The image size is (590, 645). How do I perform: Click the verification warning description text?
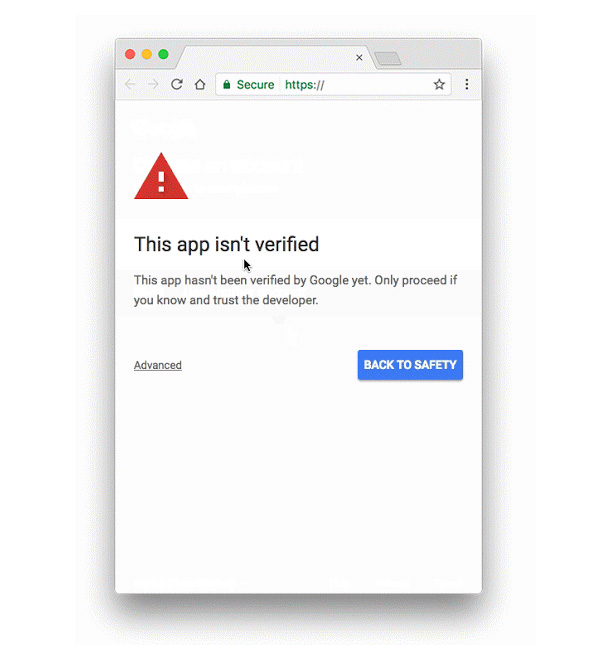pos(295,290)
